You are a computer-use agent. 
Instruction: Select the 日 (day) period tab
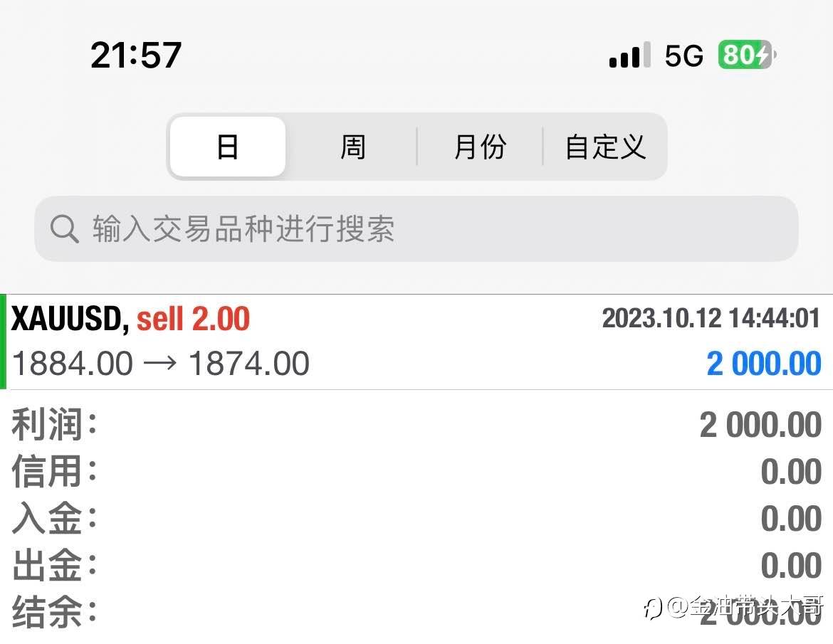[228, 147]
